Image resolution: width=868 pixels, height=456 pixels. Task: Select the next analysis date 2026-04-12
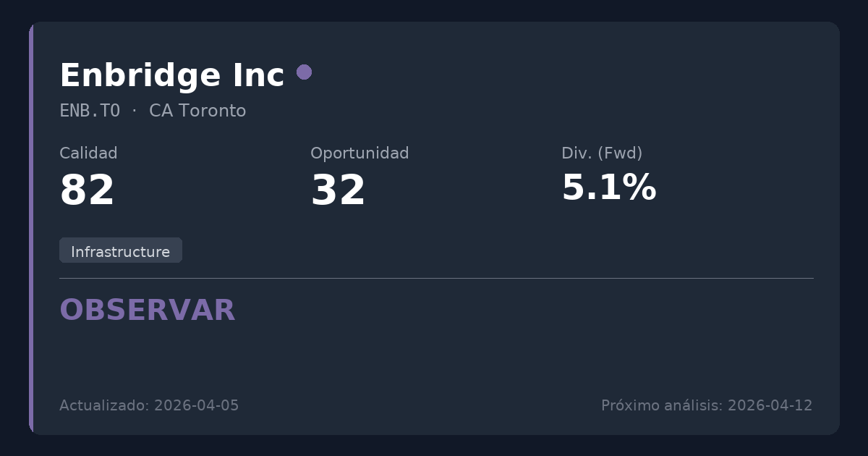tap(770, 405)
